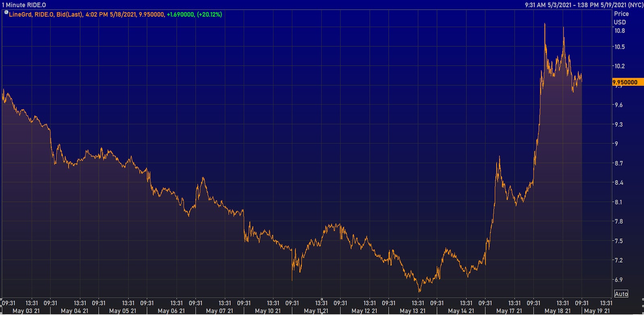This screenshot has width=644, height=315.
Task: Click the 10.2 price axis label
Action: point(619,66)
